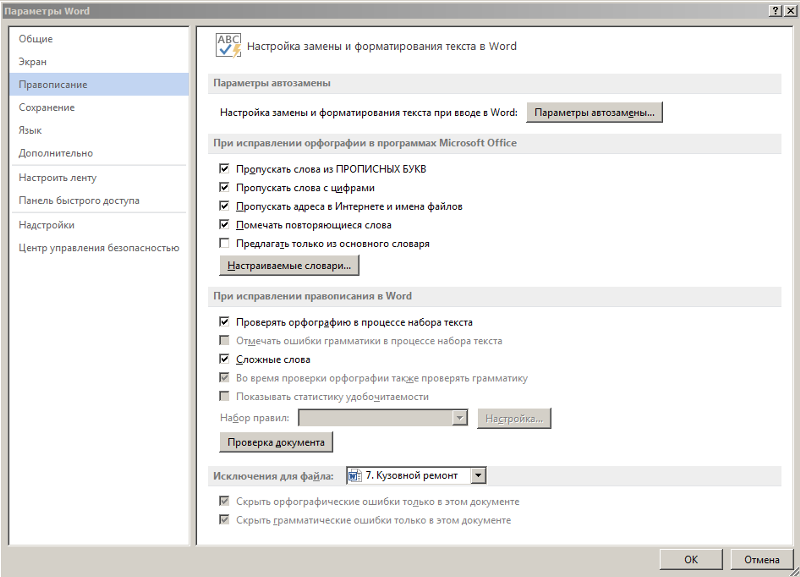Image resolution: width=800 pixels, height=577 pixels.
Task: Select the Правописание category
Action: pos(99,85)
